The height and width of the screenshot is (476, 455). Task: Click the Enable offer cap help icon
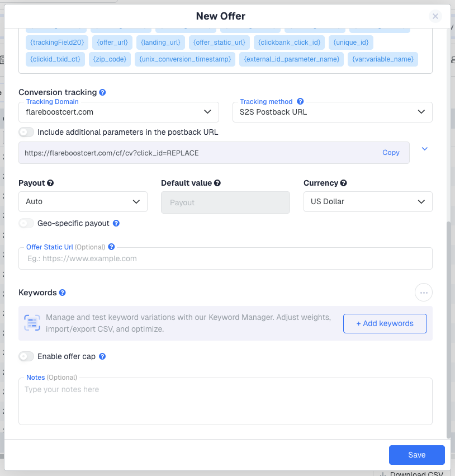102,356
